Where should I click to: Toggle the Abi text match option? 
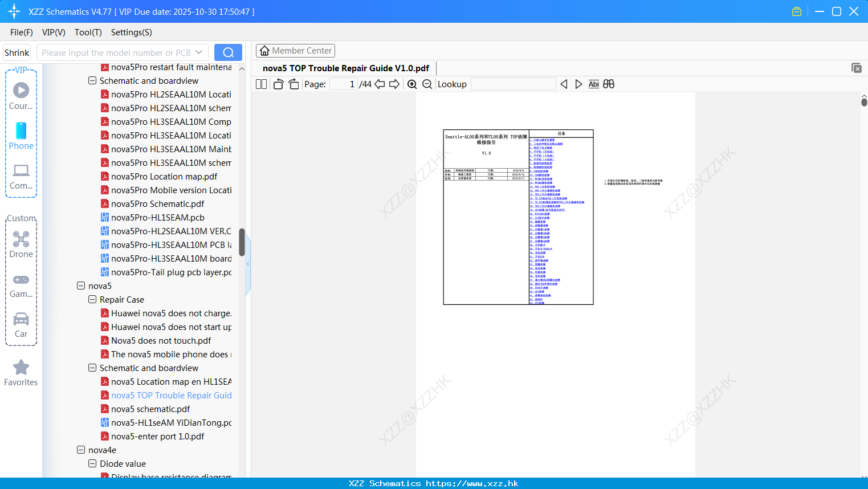point(593,84)
